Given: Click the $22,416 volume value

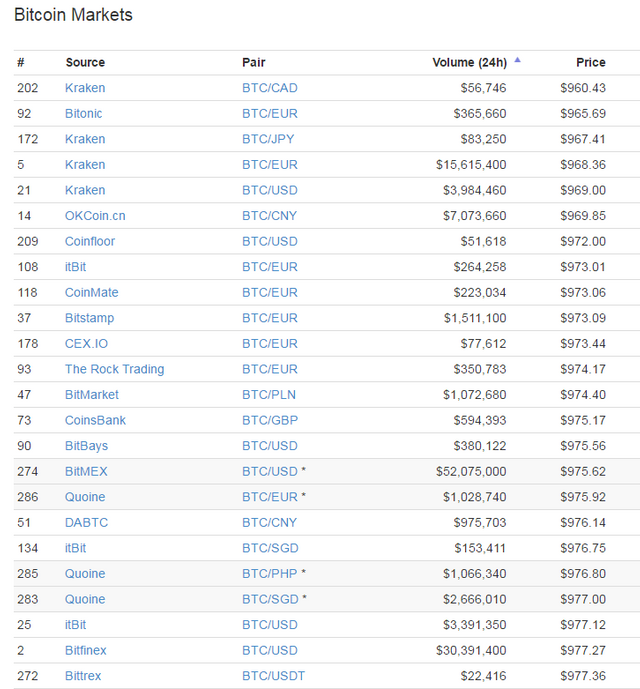Looking at the screenshot, I should point(483,676).
